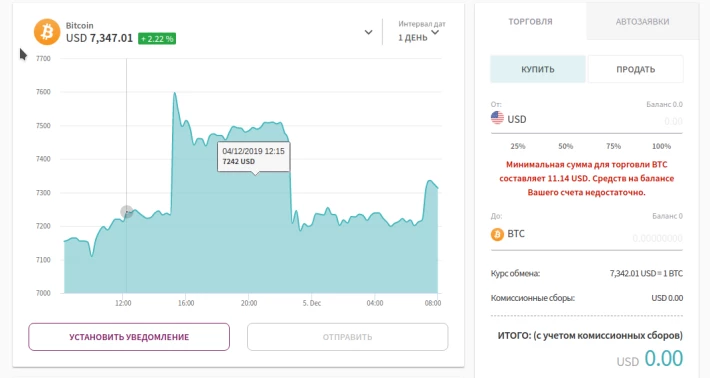Click the Баланс 0.0 label above USD
The height and width of the screenshot is (378, 710).
(664, 104)
